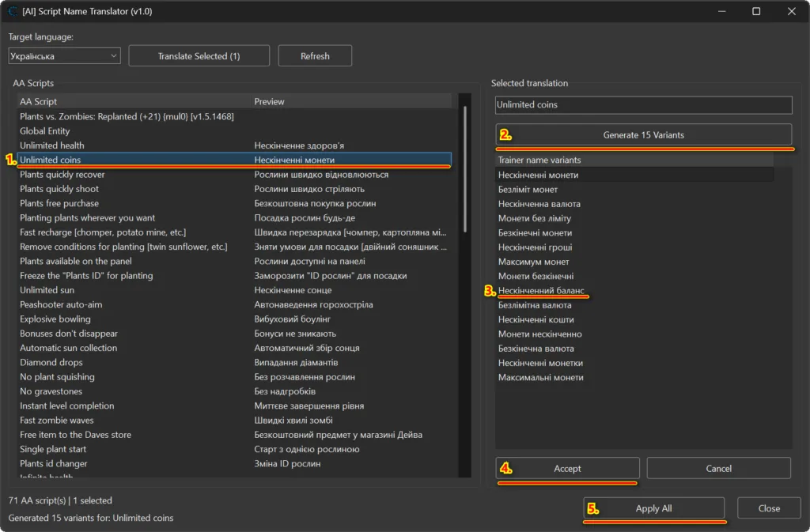This screenshot has width=810, height=532.
Task: Click the app icon in title bar
Action: tap(13, 11)
